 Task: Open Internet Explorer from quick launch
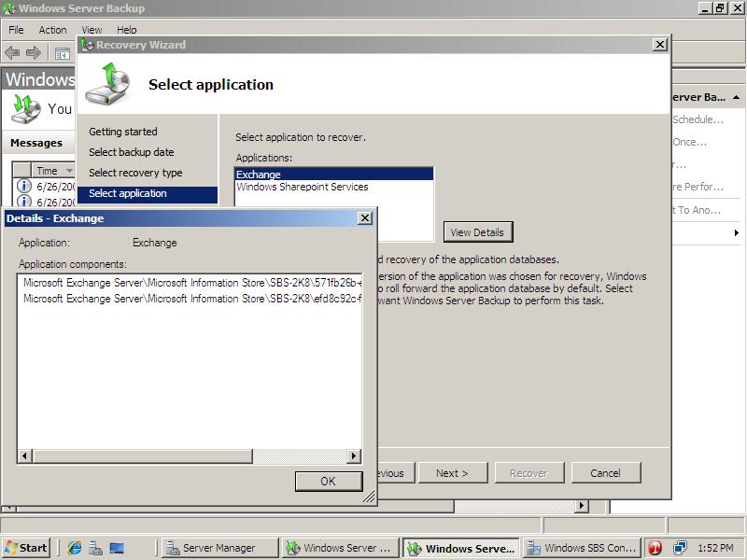click(x=75, y=548)
